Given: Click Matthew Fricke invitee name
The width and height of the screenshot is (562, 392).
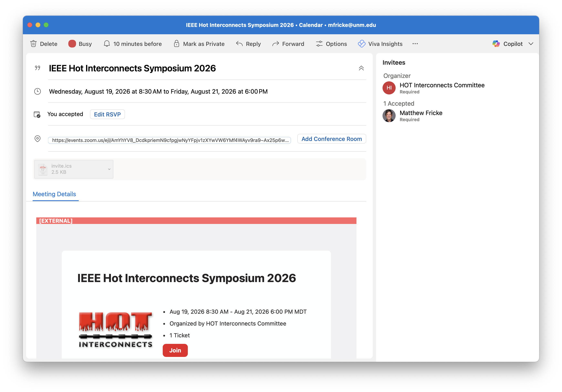Looking at the screenshot, I should tap(421, 113).
